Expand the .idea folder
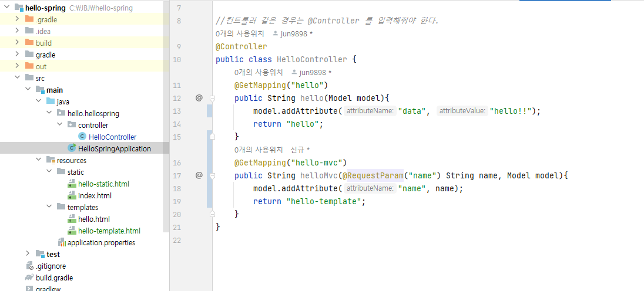This screenshot has height=291, width=644. tap(17, 31)
